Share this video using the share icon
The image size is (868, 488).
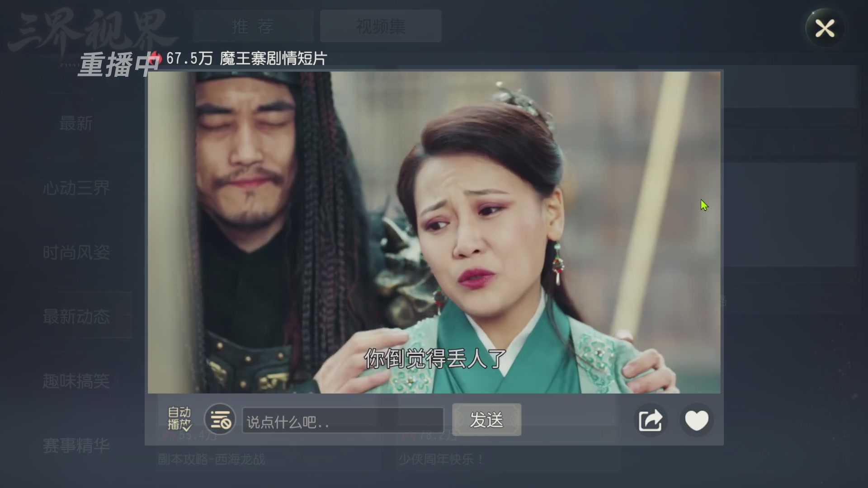pos(650,420)
